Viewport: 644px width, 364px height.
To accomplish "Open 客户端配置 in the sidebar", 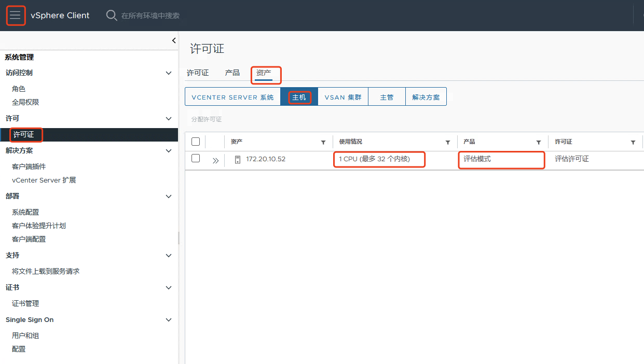I will [29, 240].
